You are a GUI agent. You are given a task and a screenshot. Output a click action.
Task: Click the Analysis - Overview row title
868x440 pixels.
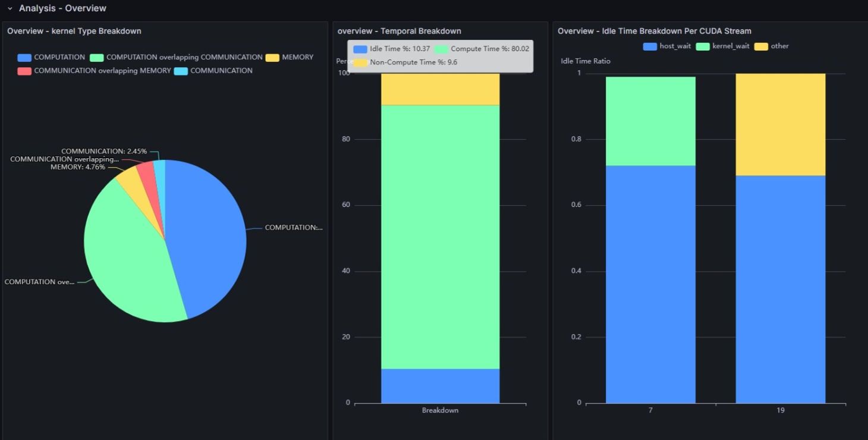[62, 8]
